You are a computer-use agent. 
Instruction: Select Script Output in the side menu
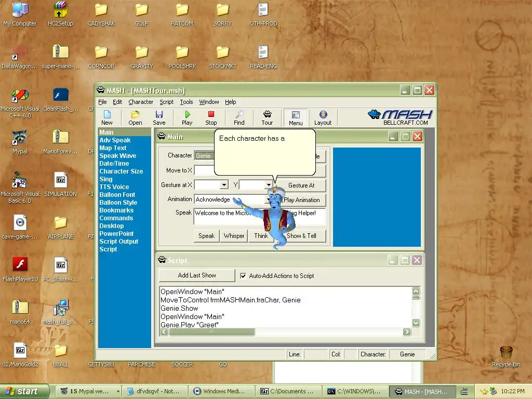[x=119, y=242]
